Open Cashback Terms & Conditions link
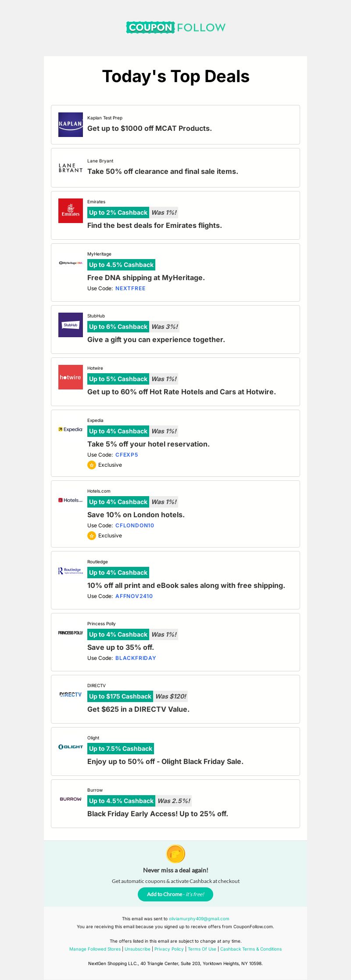Image resolution: width=351 pixels, height=980 pixels. coord(251,949)
